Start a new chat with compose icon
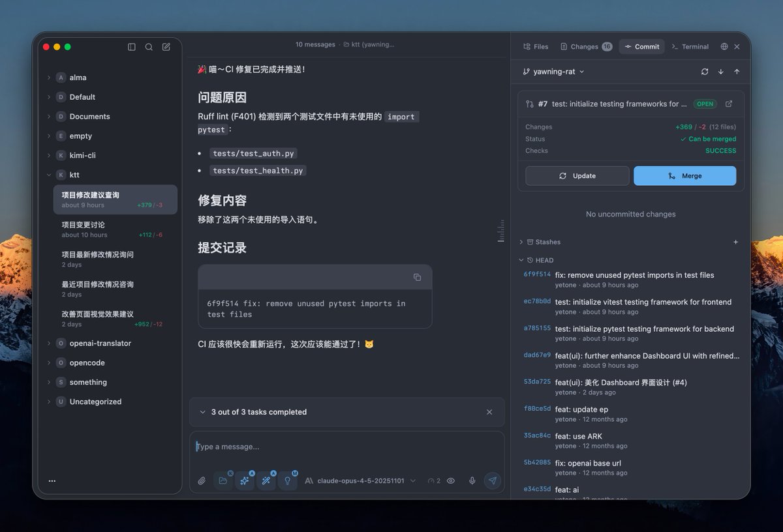Image resolution: width=783 pixels, height=532 pixels. tap(166, 47)
